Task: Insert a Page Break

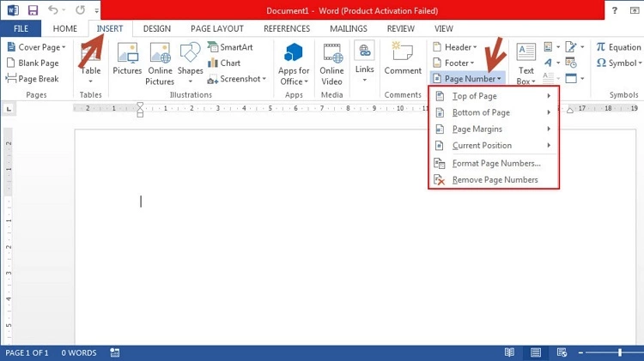Action: click(x=32, y=78)
